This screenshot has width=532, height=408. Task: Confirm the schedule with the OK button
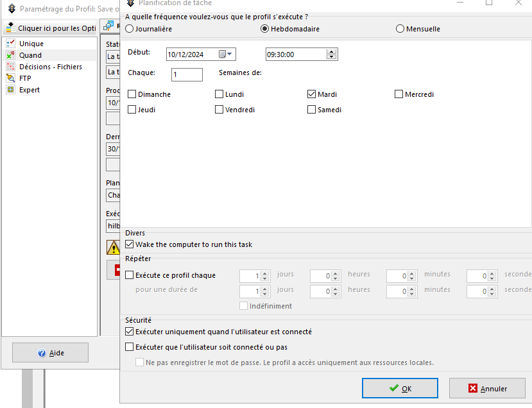click(x=400, y=388)
